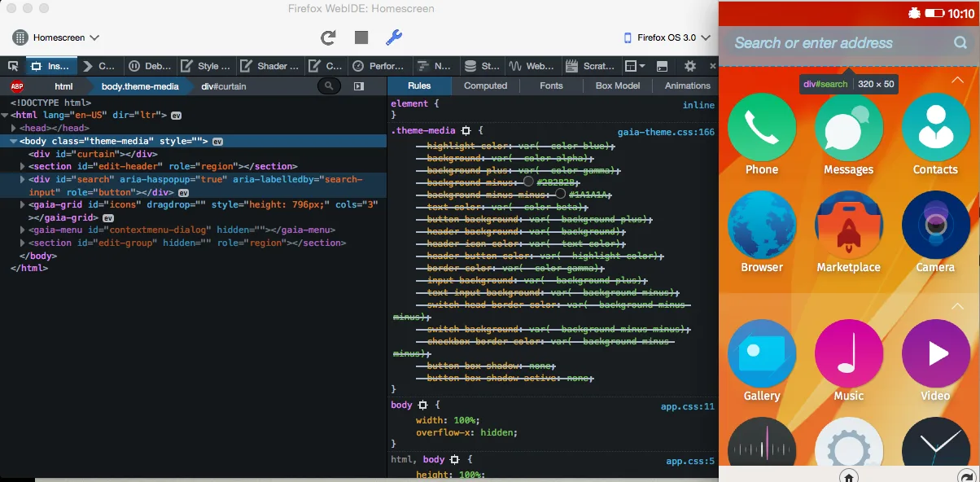This screenshot has height=482, width=980.
Task: Toggle ev badge on the html element row
Action: click(x=176, y=116)
